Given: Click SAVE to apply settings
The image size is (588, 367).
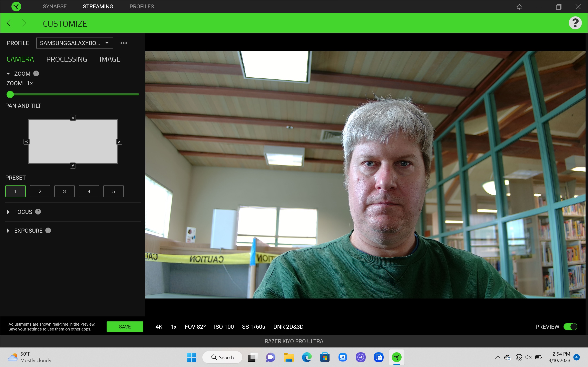Looking at the screenshot, I should [125, 326].
